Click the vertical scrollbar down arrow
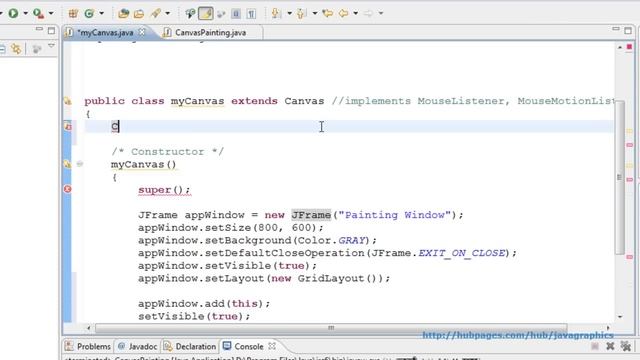Viewport: 640px width, 360px height. (620, 317)
